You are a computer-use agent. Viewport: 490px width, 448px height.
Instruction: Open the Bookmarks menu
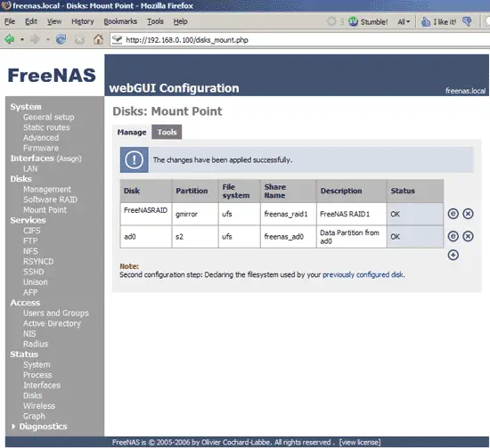120,21
